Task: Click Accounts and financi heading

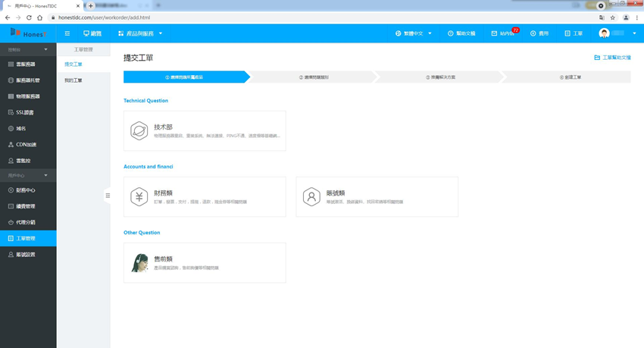Action: tap(148, 166)
